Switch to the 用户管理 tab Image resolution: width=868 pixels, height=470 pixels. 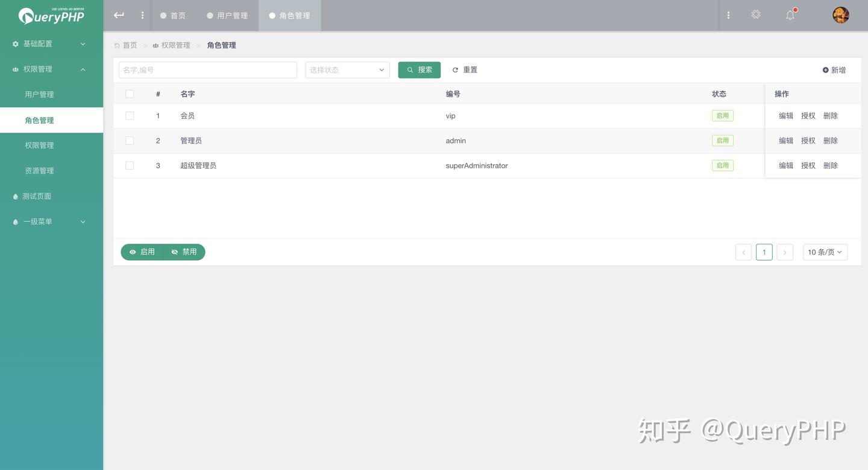[227, 16]
